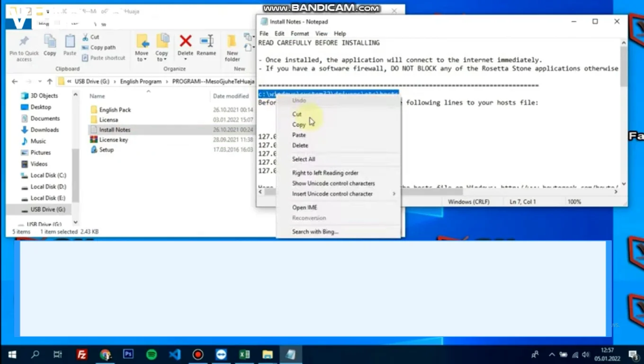Viewport: 644px width, 364px height.
Task: Open Spotify from the taskbar
Action: point(152,355)
